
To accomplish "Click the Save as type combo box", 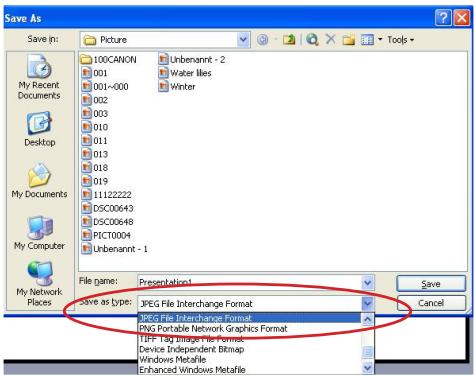I will [256, 304].
